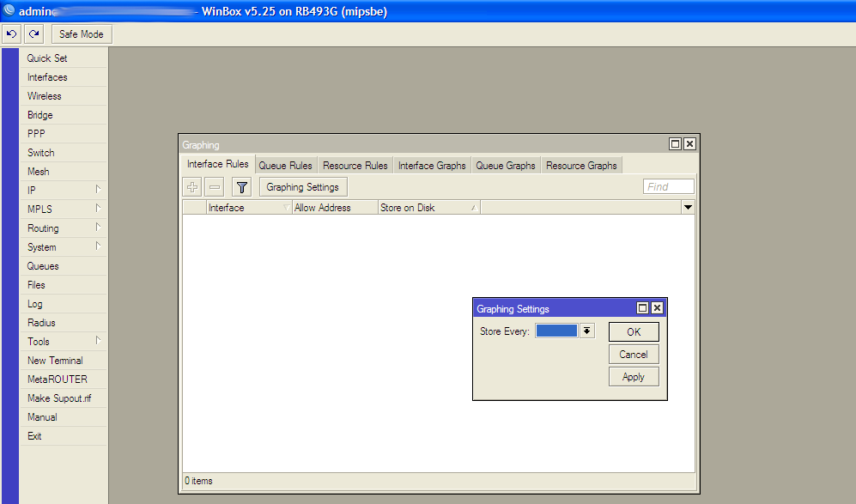This screenshot has width=856, height=504.
Task: Expand the MPLS submenu
Action: (98, 209)
